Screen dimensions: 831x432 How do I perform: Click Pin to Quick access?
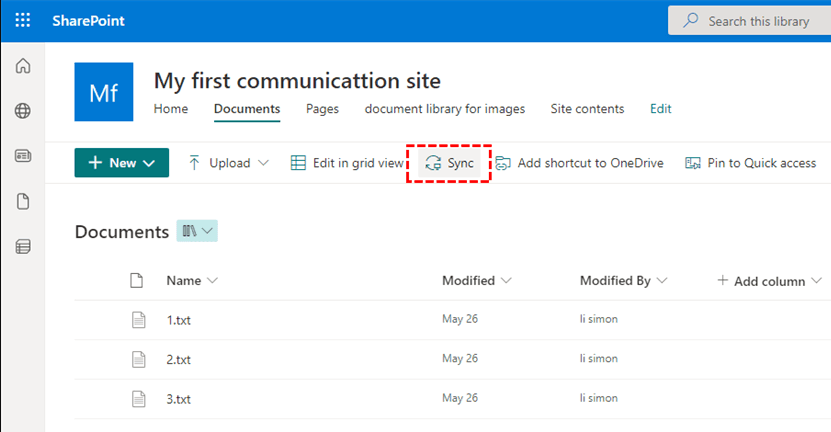click(750, 163)
